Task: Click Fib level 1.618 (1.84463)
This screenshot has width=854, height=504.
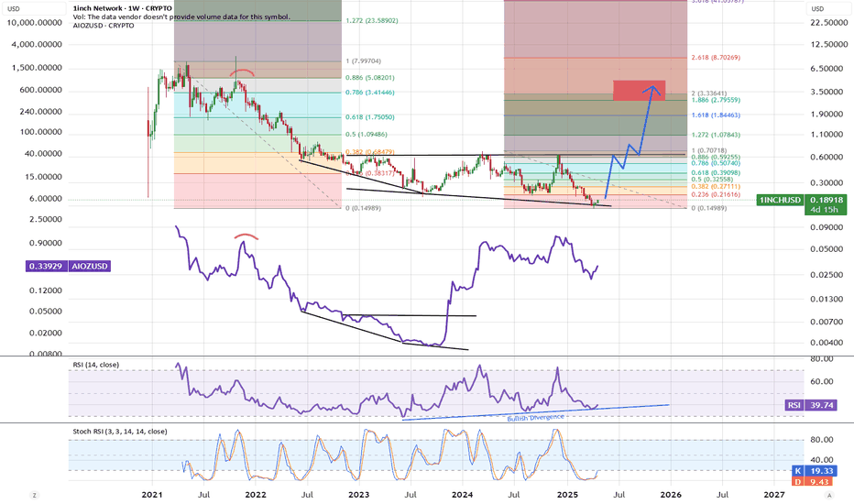Action: (716, 115)
